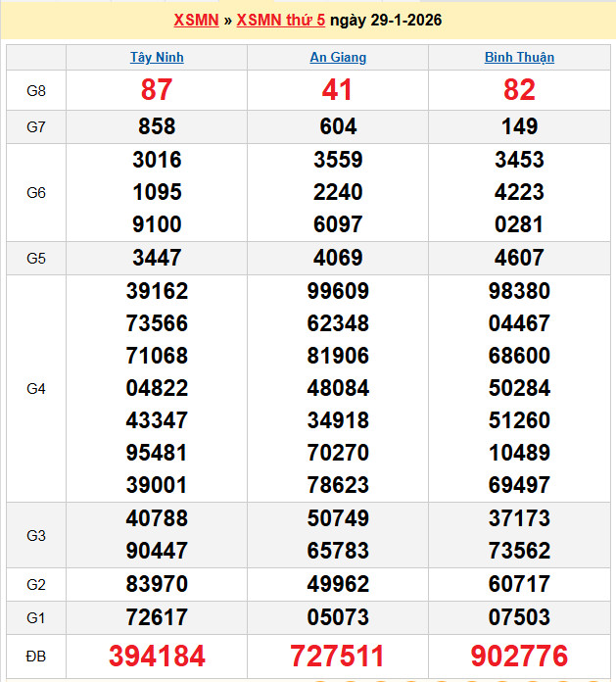The image size is (616, 682).
Task: Click the G8 result 41 for An Giang
Action: click(x=338, y=90)
